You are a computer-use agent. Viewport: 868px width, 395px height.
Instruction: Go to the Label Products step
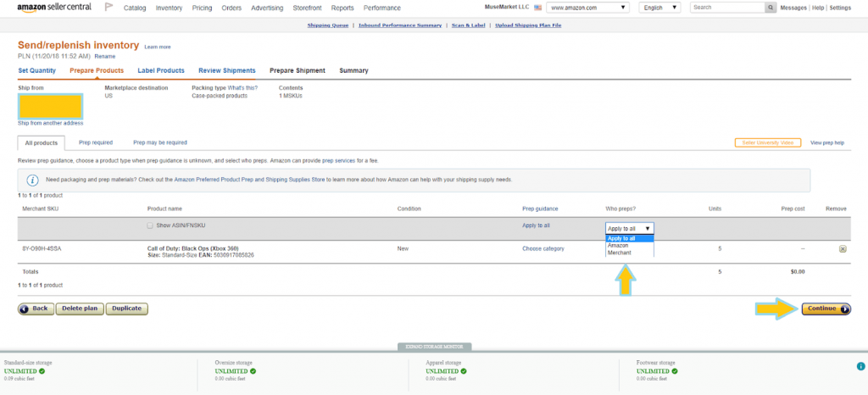[161, 71]
